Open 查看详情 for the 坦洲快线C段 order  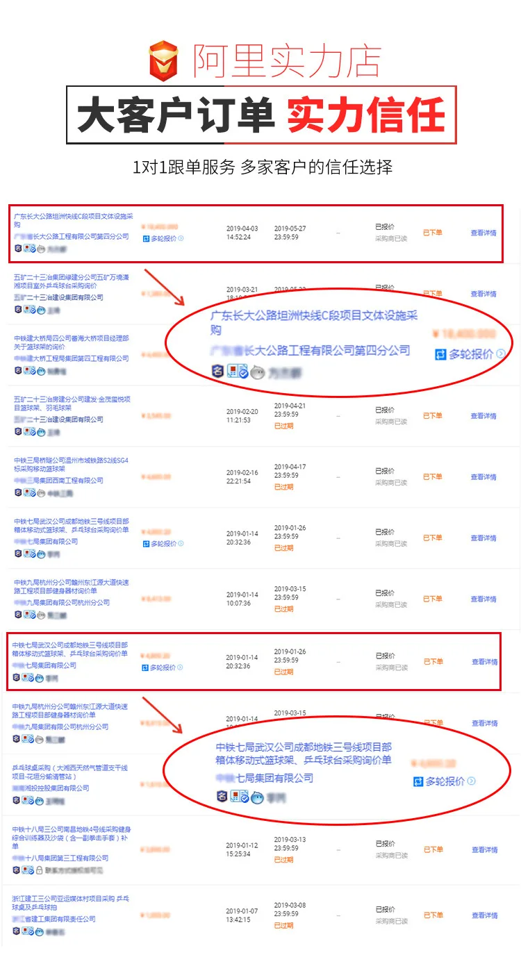pyautogui.click(x=483, y=233)
